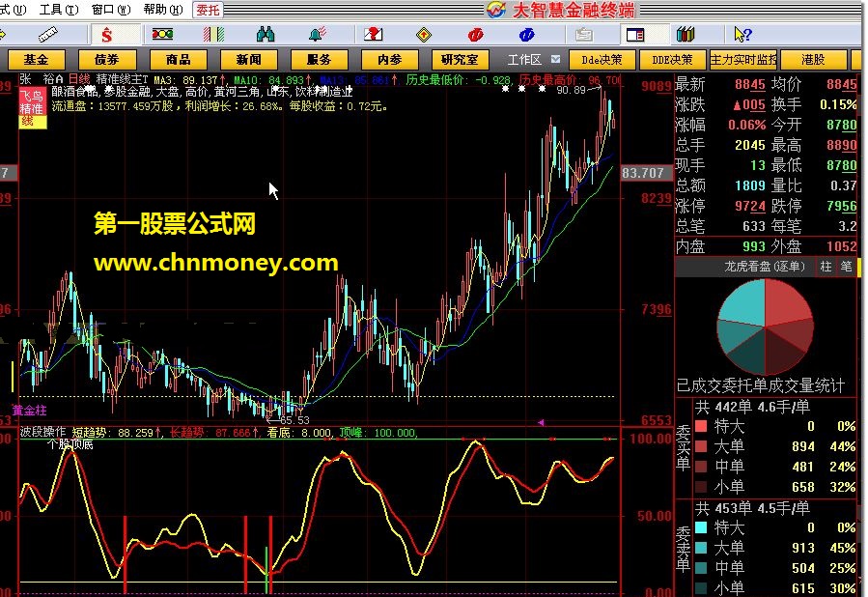Open the alarm bell alert icon
The image size is (868, 597).
(x=318, y=35)
